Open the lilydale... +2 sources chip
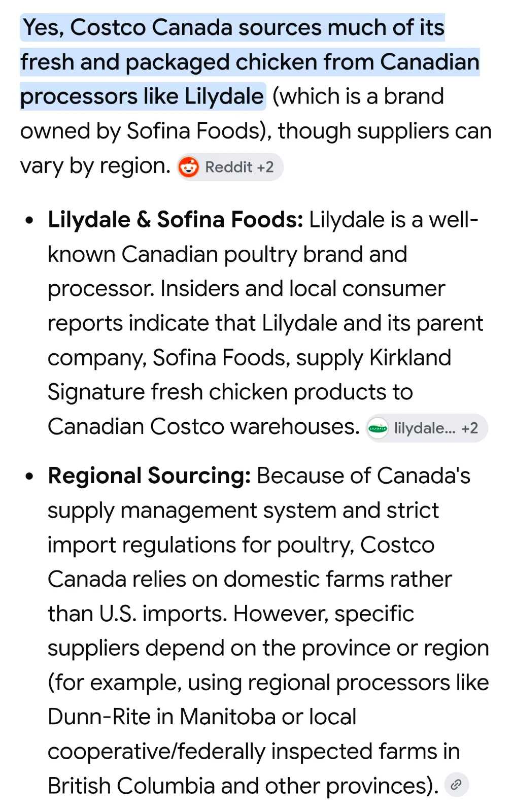 427,428
